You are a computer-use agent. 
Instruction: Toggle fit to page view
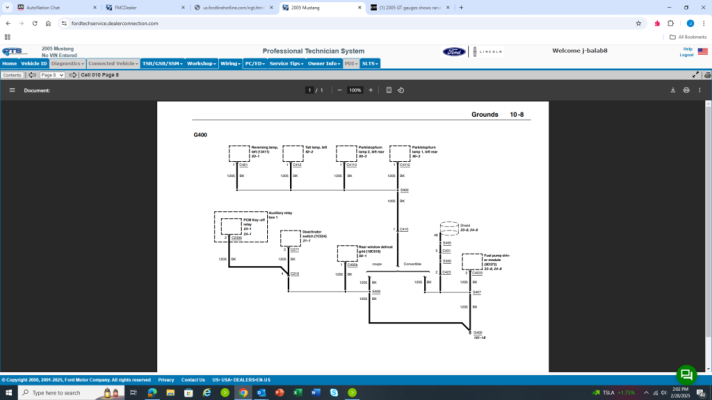(x=389, y=90)
